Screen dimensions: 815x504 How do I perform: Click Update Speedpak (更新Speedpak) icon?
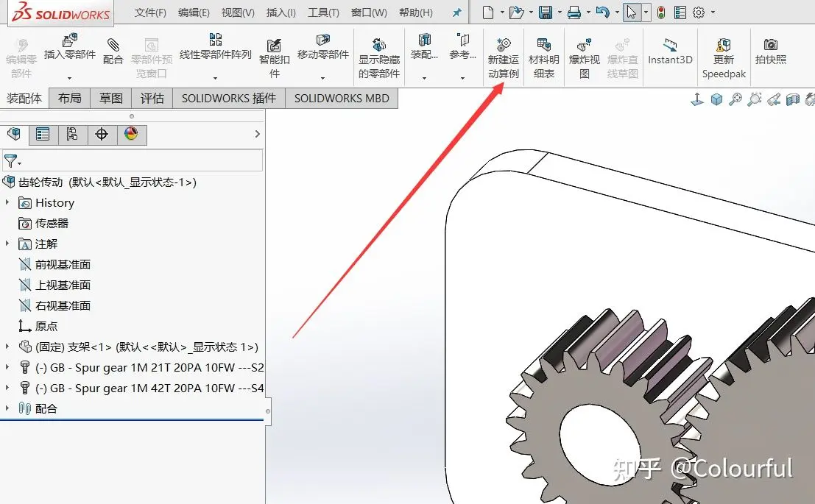[724, 45]
